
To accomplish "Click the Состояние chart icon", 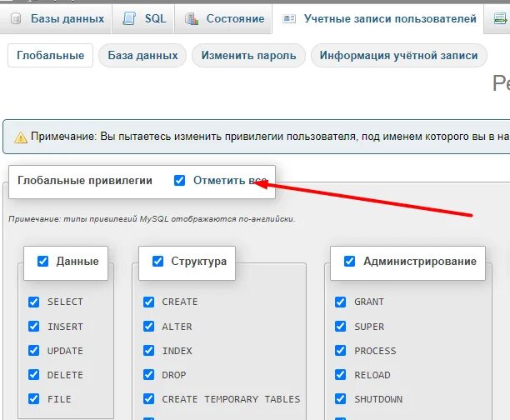I will (x=192, y=19).
